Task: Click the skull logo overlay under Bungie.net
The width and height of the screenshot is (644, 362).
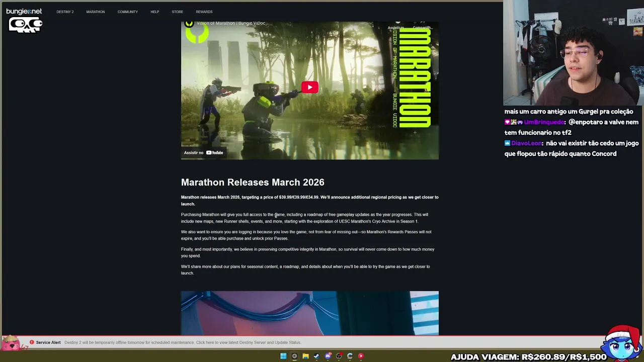Action: click(x=25, y=25)
